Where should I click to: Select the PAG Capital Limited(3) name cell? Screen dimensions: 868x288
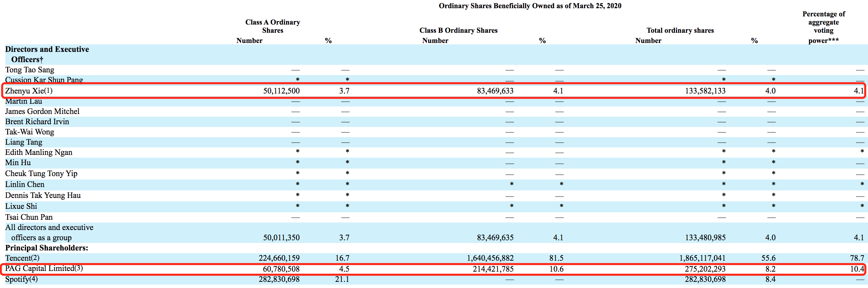(44, 269)
